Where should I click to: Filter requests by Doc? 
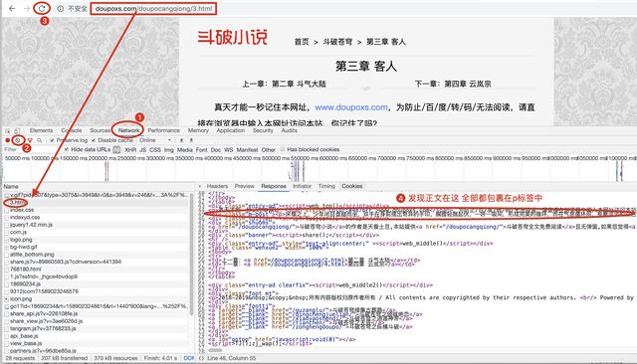[216, 150]
